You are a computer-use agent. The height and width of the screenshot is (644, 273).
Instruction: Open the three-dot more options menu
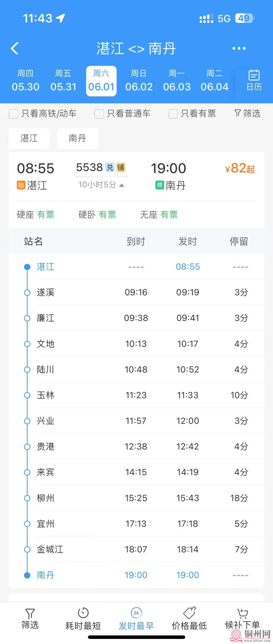[x=239, y=48]
